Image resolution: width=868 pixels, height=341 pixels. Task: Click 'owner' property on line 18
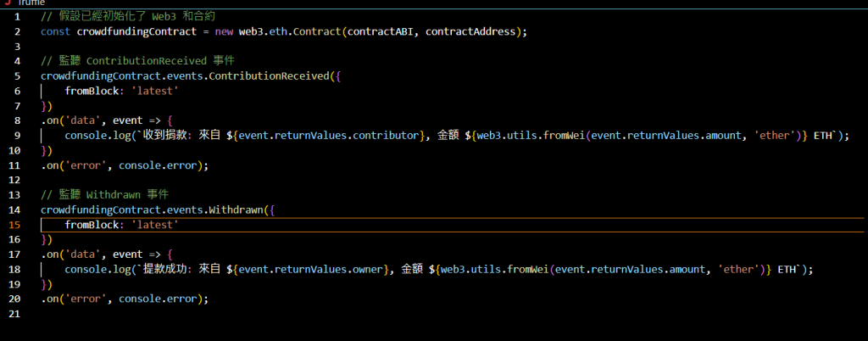click(x=368, y=270)
